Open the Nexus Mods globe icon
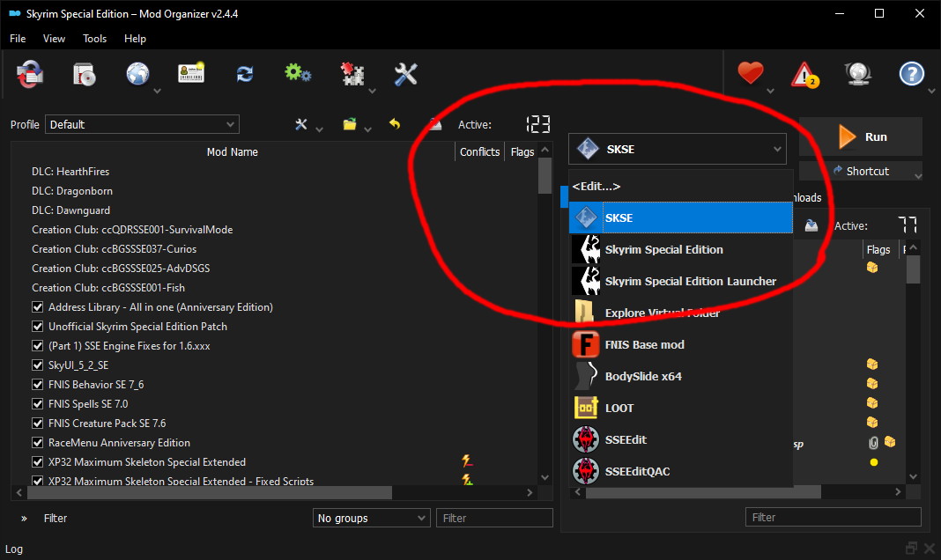Image resolution: width=941 pixels, height=560 pixels. (x=137, y=74)
